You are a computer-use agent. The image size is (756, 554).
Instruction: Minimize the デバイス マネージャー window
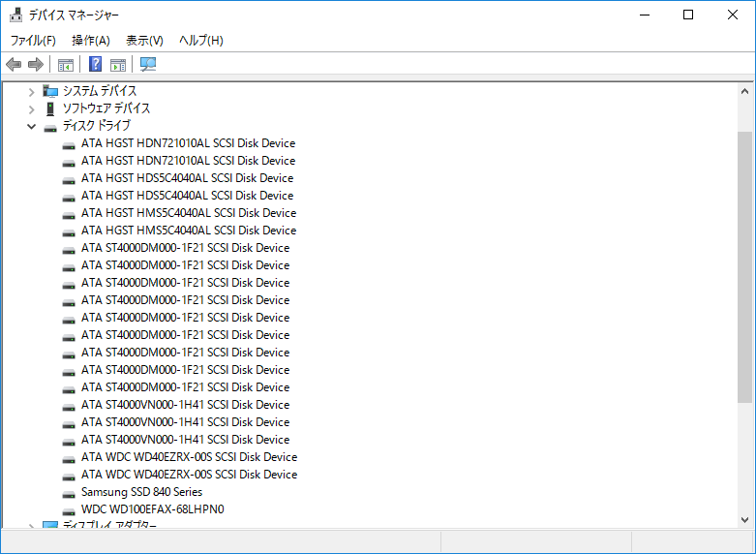tap(645, 15)
